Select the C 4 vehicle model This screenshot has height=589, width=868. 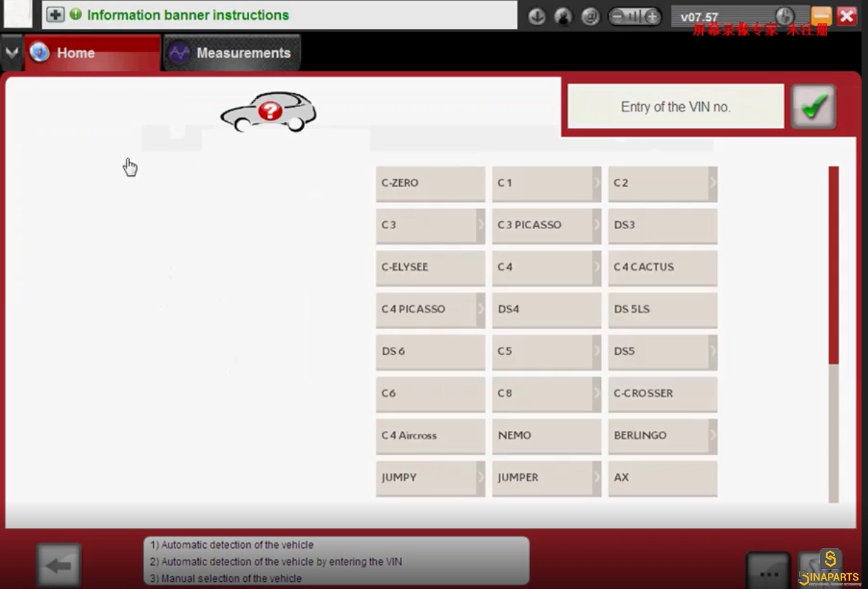point(546,267)
